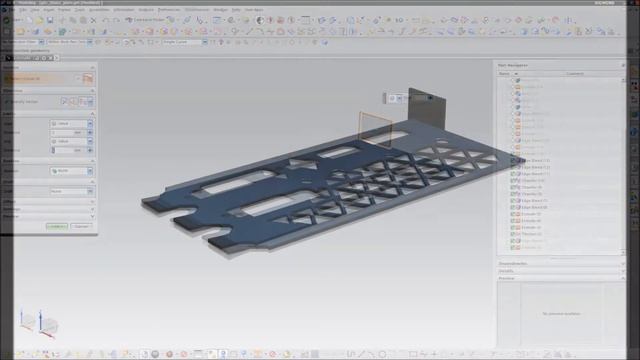Click the start Distance value stepper arrow
640x360 pixels.
click(90, 132)
